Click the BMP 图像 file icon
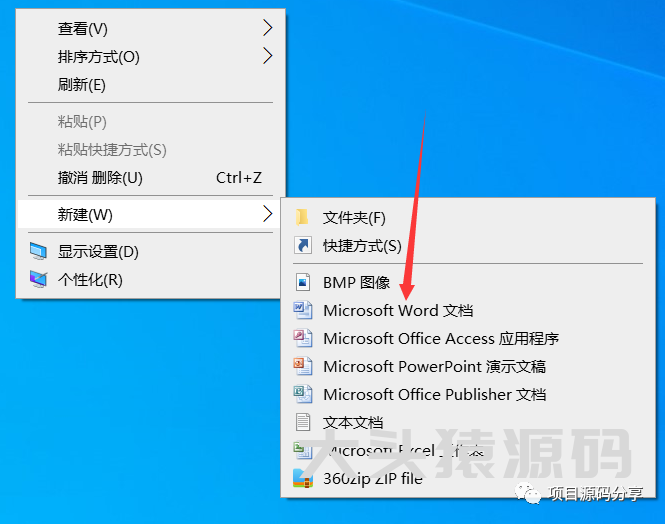 [x=303, y=282]
